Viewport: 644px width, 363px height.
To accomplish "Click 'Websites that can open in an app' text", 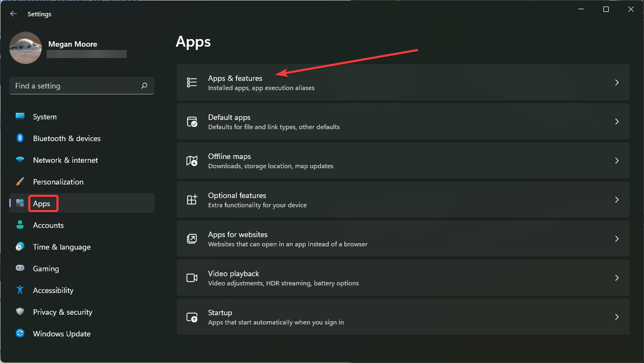I will tap(287, 244).
